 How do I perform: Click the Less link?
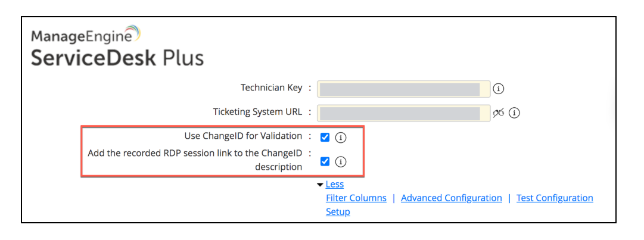coord(335,185)
